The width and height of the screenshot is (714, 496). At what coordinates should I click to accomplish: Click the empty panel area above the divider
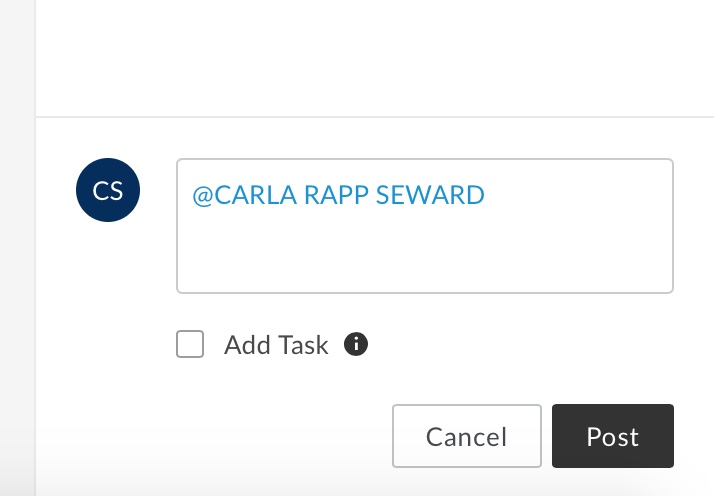pyautogui.click(x=374, y=57)
